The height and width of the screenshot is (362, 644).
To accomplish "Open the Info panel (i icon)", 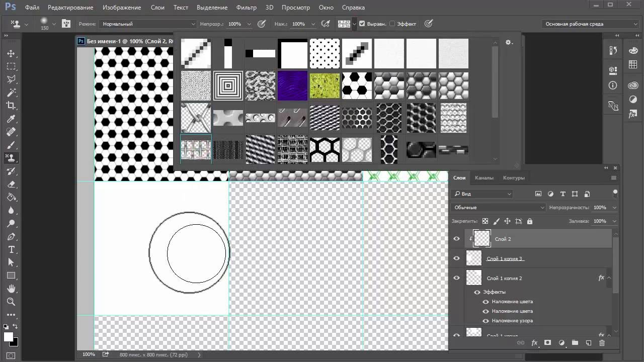I will (x=613, y=85).
